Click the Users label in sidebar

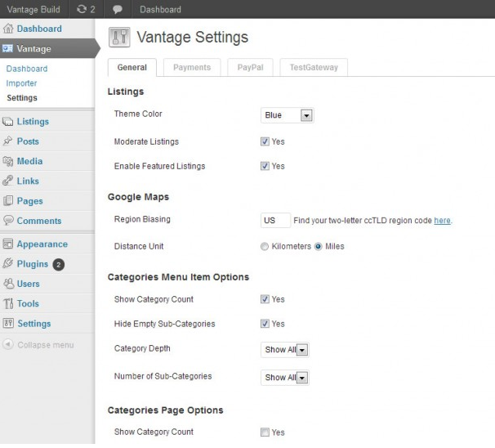[28, 284]
